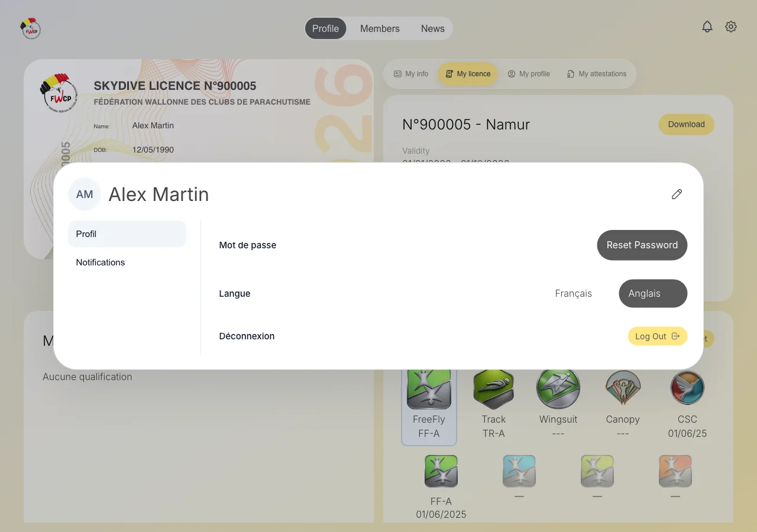Screen dimensions: 757x532
Task: Open the Profile navigation tab
Action: 325,28
